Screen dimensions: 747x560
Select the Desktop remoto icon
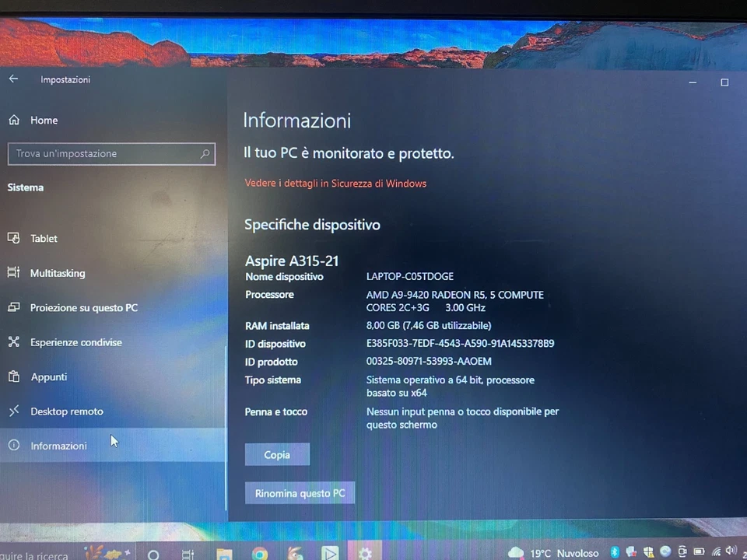pos(13,411)
